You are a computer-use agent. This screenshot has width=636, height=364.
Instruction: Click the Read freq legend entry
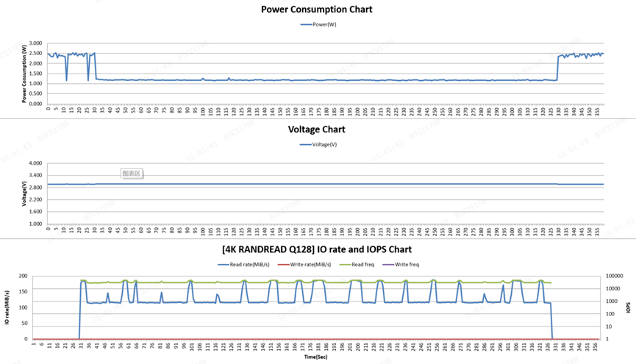pos(357,265)
